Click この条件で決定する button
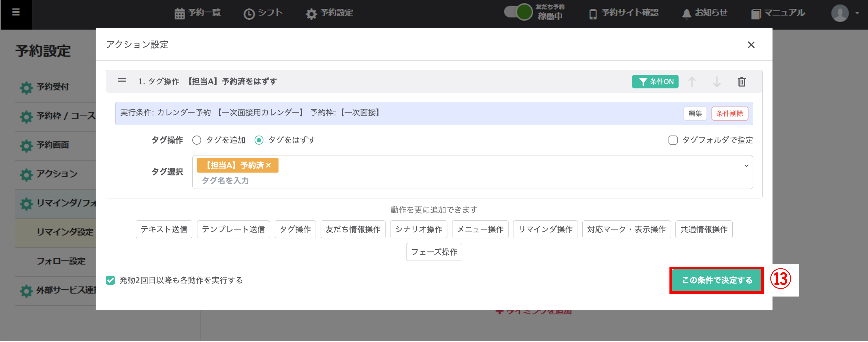 tap(716, 280)
